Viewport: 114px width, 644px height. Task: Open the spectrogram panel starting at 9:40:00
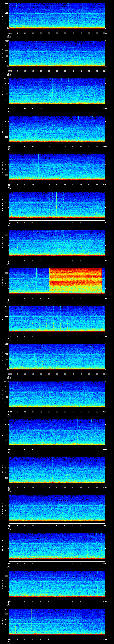(x=57, y=432)
